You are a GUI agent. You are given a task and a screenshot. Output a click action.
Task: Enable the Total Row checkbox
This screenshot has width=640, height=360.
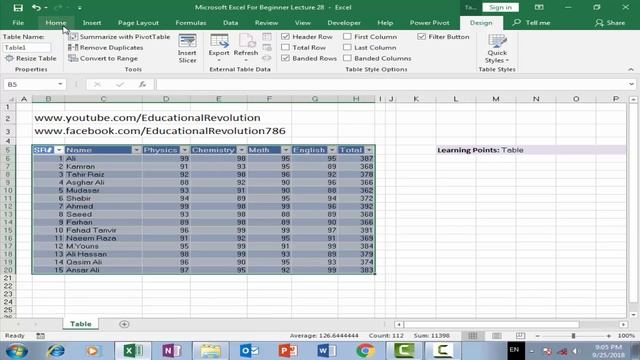286,47
